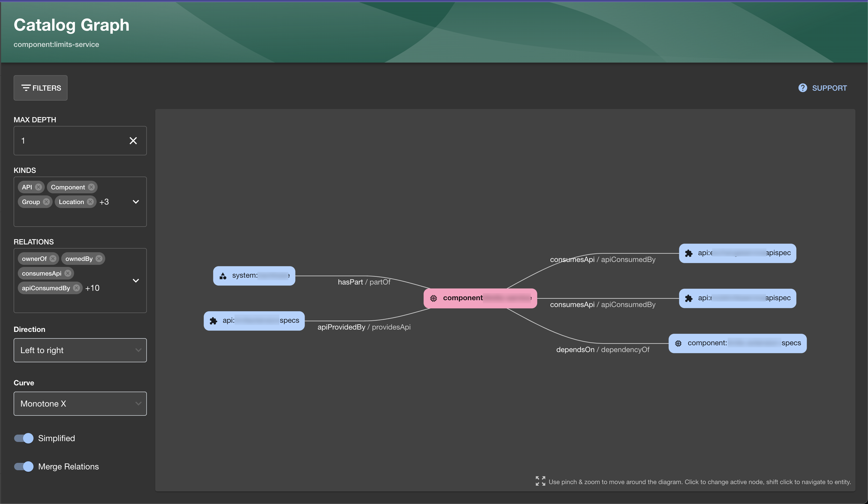
Task: Delete the ownerOf relation chip
Action: tap(53, 259)
